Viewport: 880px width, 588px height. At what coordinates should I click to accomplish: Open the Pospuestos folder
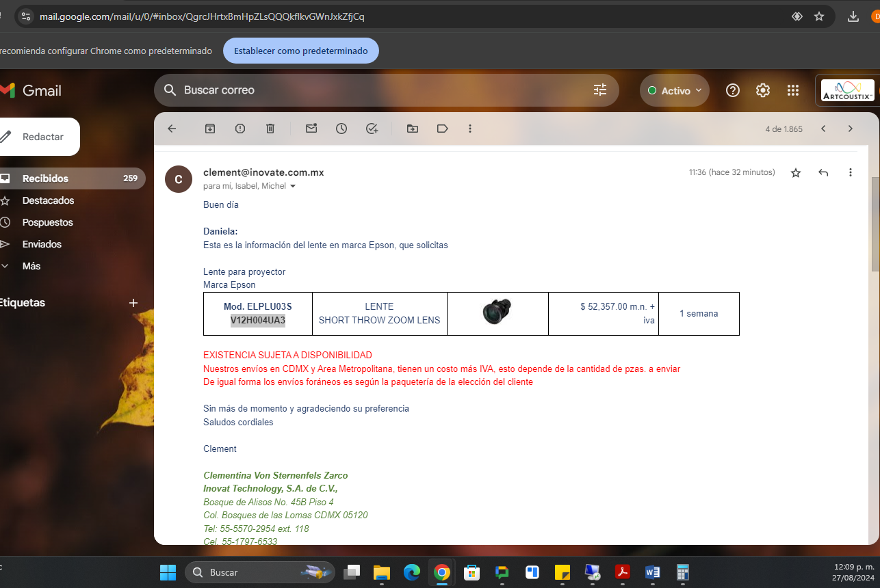click(x=47, y=222)
